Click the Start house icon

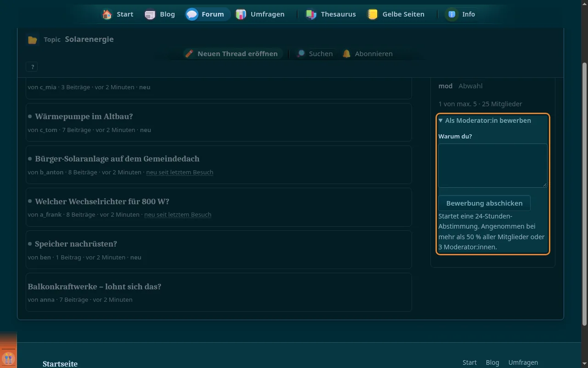coord(107,14)
